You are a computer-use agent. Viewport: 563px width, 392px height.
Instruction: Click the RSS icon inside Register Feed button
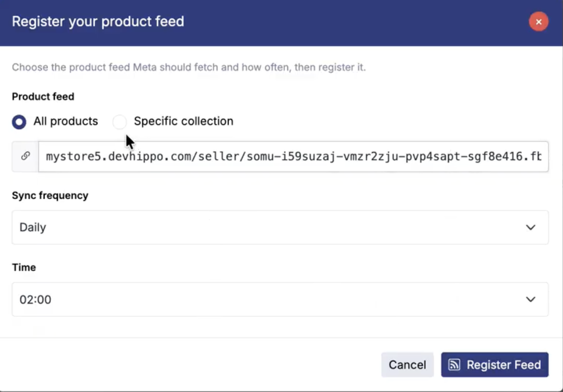point(454,365)
